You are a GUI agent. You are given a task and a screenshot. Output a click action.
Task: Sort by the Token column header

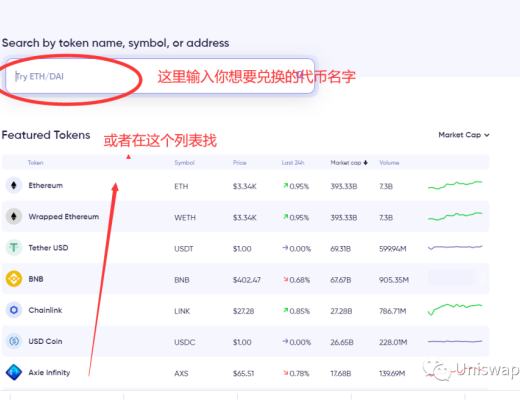coord(36,163)
